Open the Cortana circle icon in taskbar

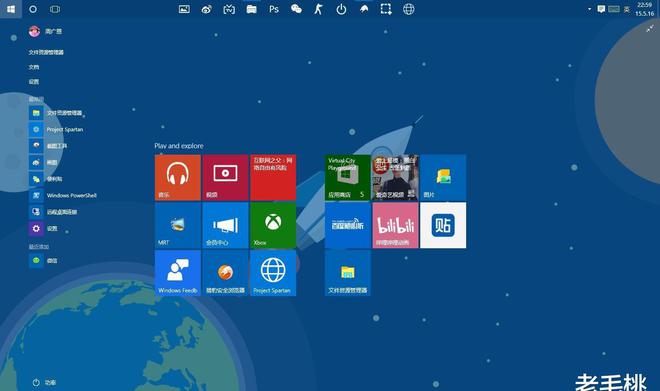33,9
